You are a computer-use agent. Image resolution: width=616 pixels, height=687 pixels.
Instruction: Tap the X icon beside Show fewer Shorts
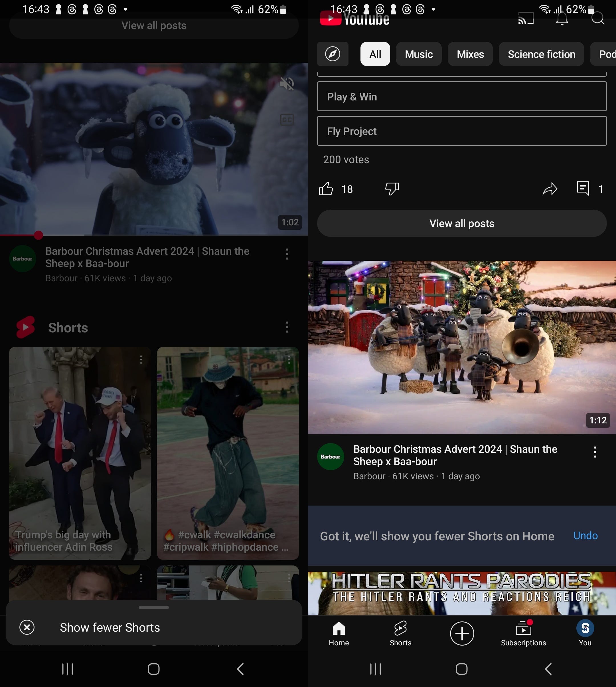(27, 627)
